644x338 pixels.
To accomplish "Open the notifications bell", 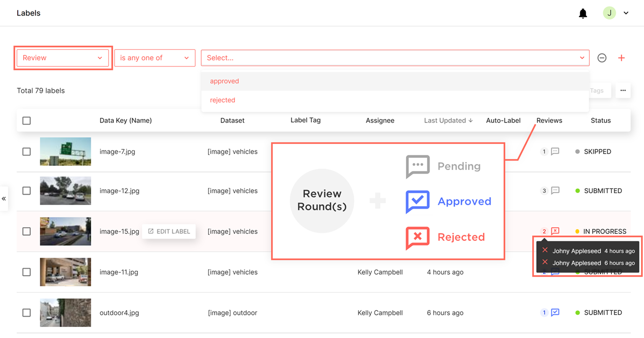I will tap(583, 14).
